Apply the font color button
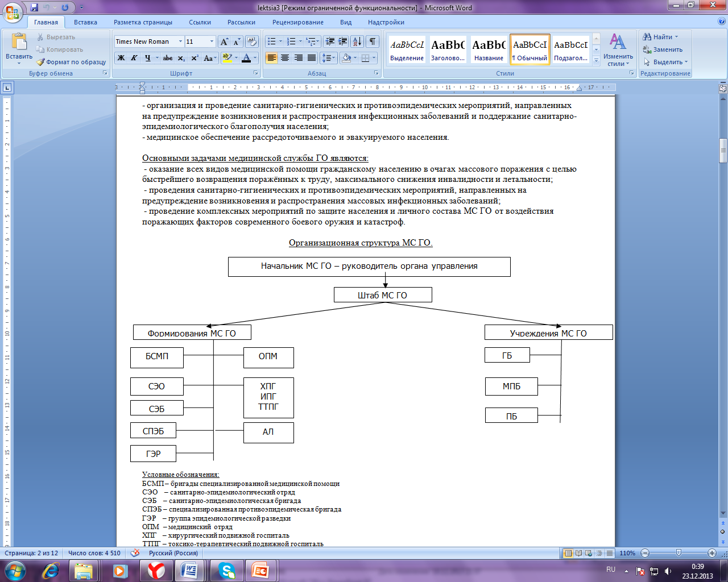 [246, 58]
